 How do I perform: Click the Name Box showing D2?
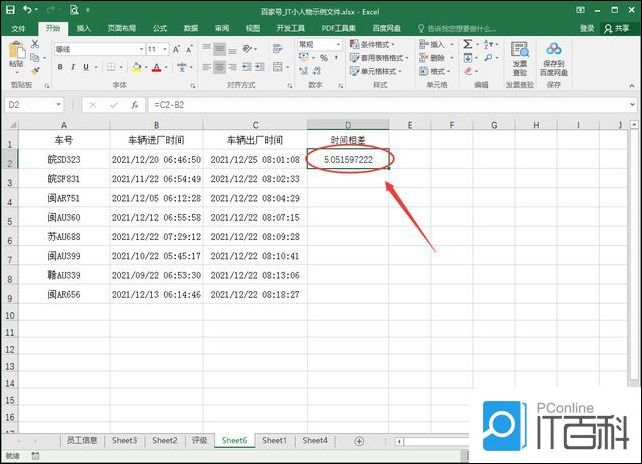click(x=34, y=104)
